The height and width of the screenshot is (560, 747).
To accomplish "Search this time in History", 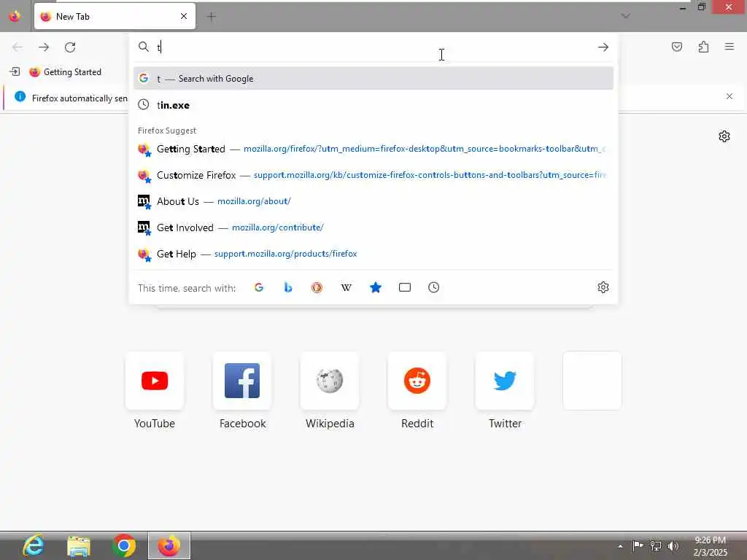I will [433, 287].
